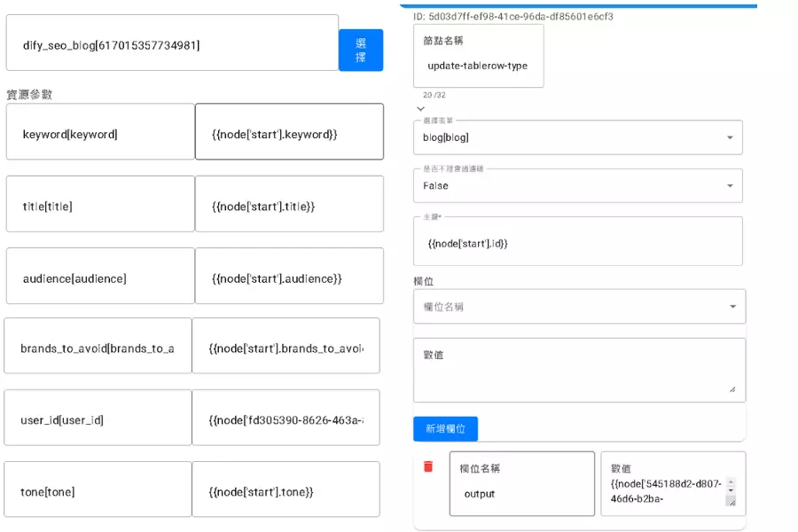The image size is (798, 532).
Task: Click the output field name box
Action: point(521,493)
